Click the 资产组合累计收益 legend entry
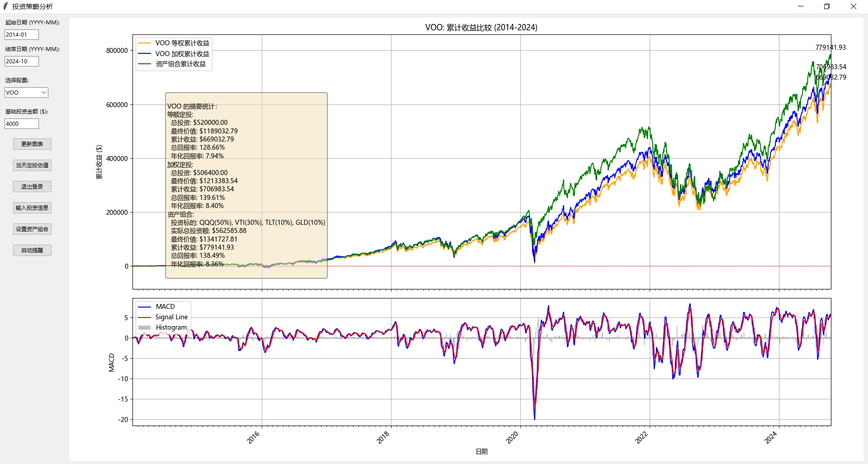868x464 pixels. (172, 64)
